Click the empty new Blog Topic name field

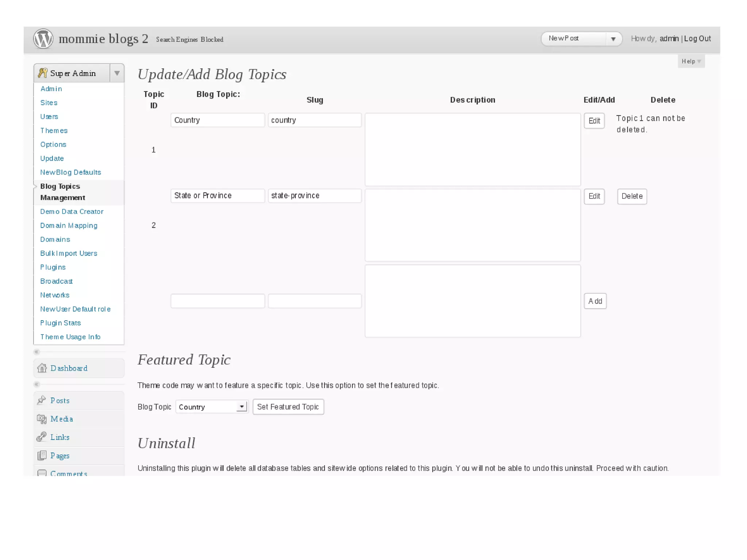[217, 301]
